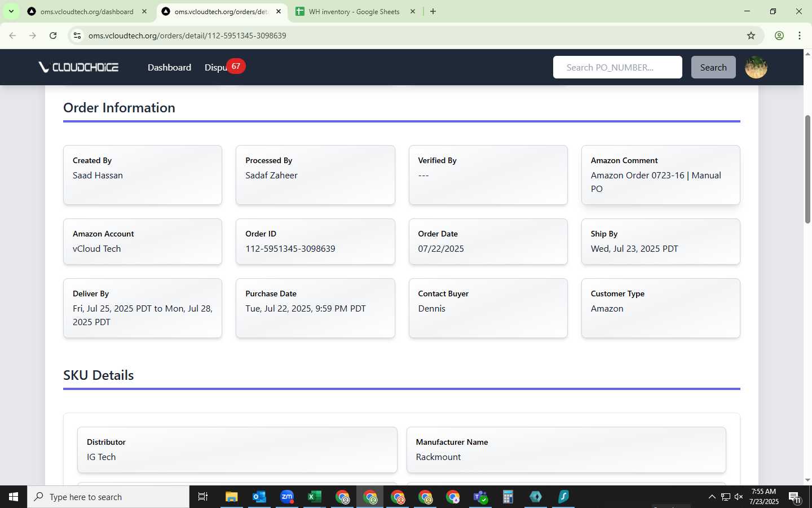The image size is (812, 508).
Task: Open Zoom from taskbar
Action: 287,497
